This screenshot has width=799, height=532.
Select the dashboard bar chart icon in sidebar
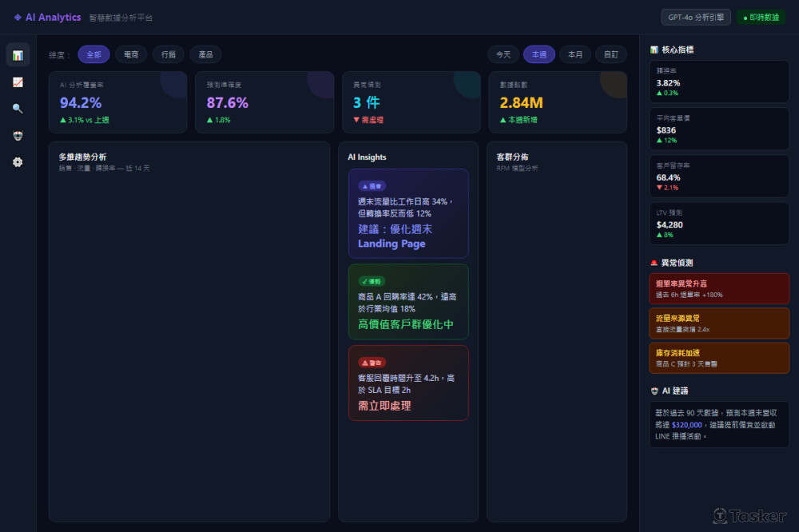[x=17, y=54]
